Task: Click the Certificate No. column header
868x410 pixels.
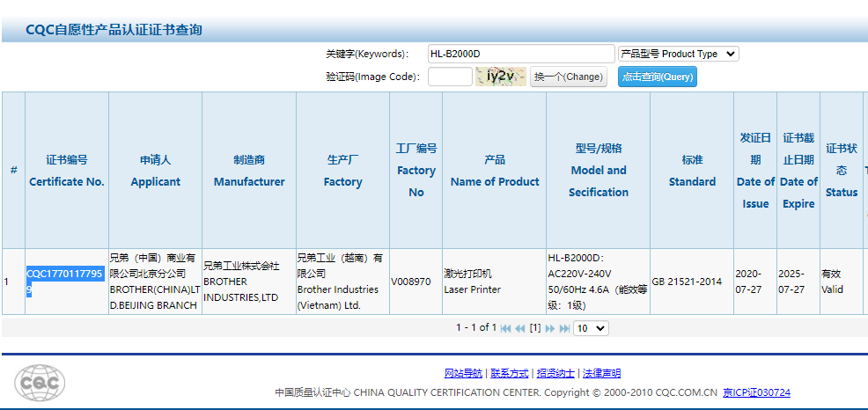Action: pyautogui.click(x=67, y=171)
